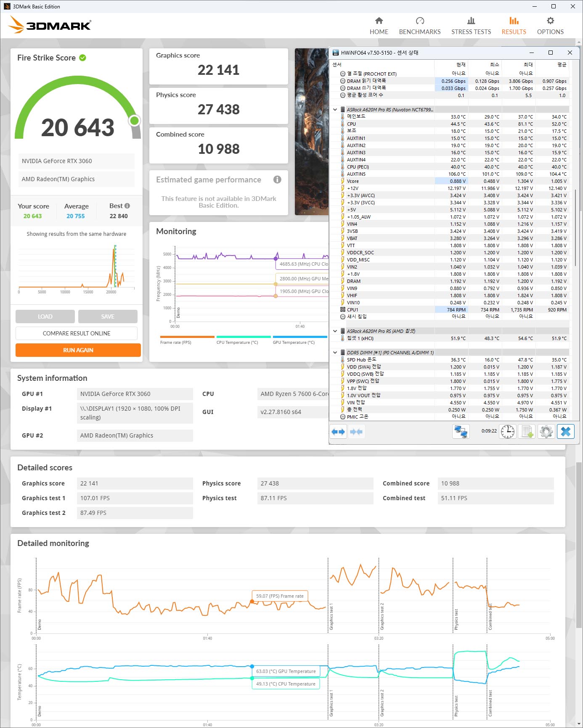Click the SAVE result button
Screen dimensions: 583x728
click(108, 317)
